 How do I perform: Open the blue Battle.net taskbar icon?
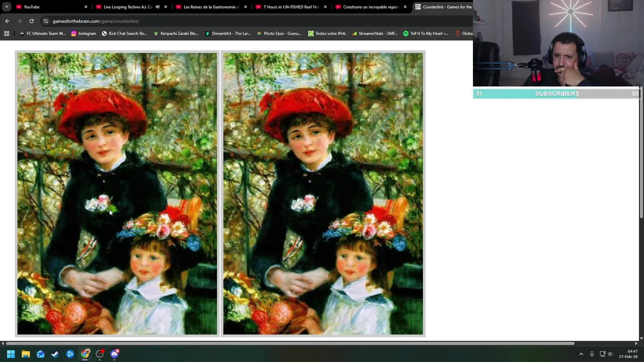(70, 354)
